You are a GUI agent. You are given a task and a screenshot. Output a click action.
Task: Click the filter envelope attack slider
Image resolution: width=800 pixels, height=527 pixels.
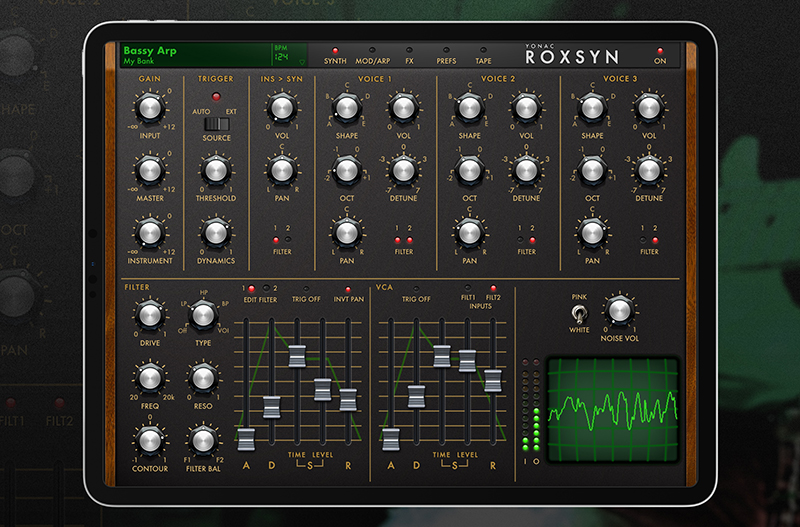pyautogui.click(x=246, y=439)
